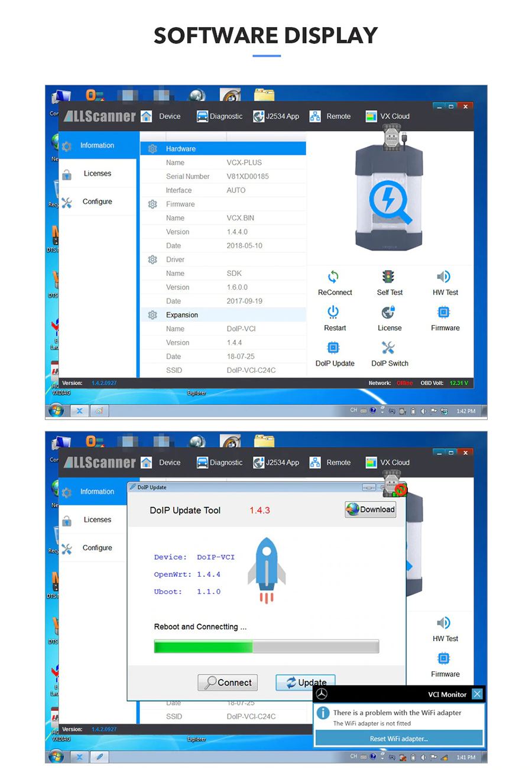Click SSID value DoIP-VCI-C24C in upper screenshot
This screenshot has height=770, width=532.
click(x=251, y=371)
